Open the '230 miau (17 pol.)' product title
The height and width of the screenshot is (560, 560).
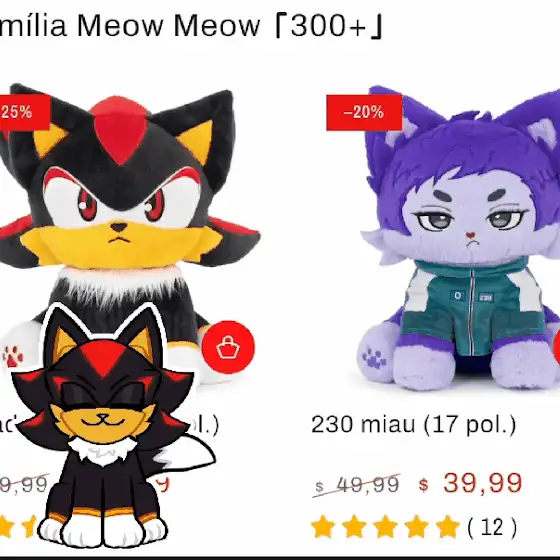pos(414,425)
